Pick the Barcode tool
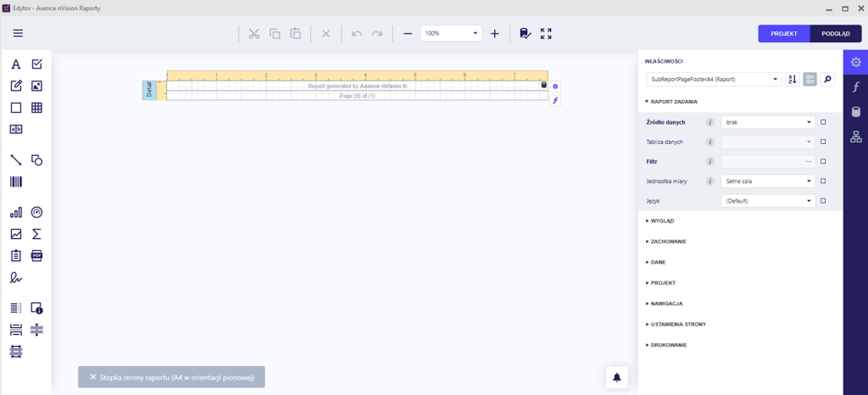 coord(16,182)
